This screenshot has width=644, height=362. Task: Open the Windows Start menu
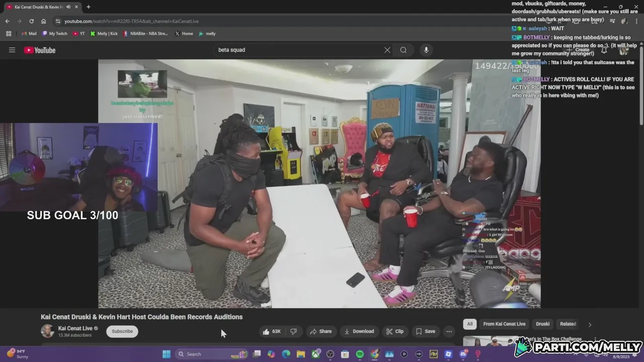click(166, 354)
